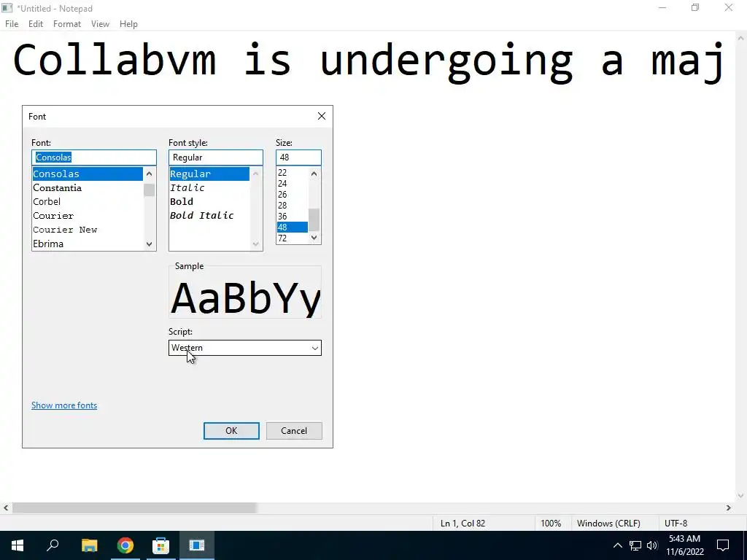Click the size list scrollbar thumb

314,219
